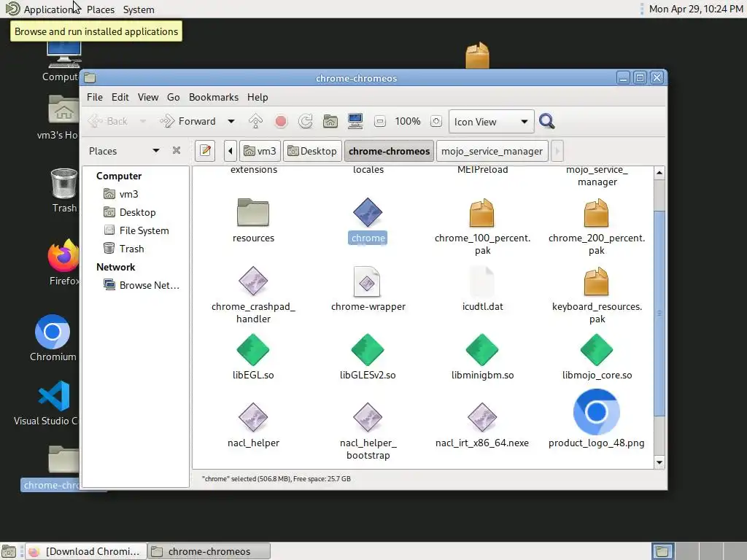Viewport: 747px width, 560px height.
Task: Select the libmojo_core.so library icon
Action: tap(597, 350)
